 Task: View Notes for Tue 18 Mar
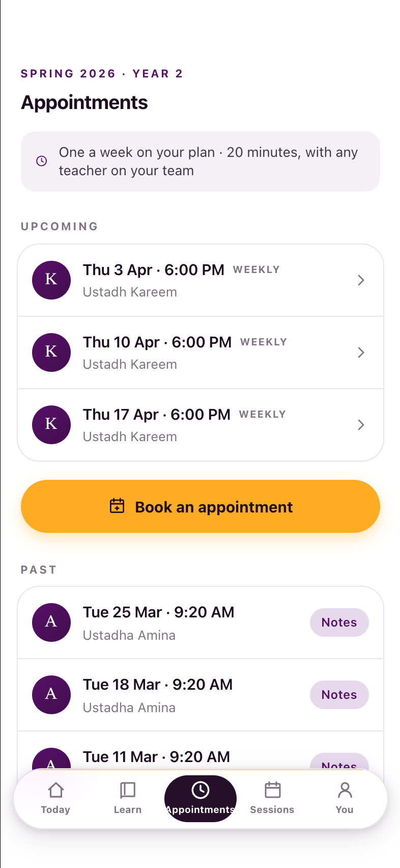(339, 695)
